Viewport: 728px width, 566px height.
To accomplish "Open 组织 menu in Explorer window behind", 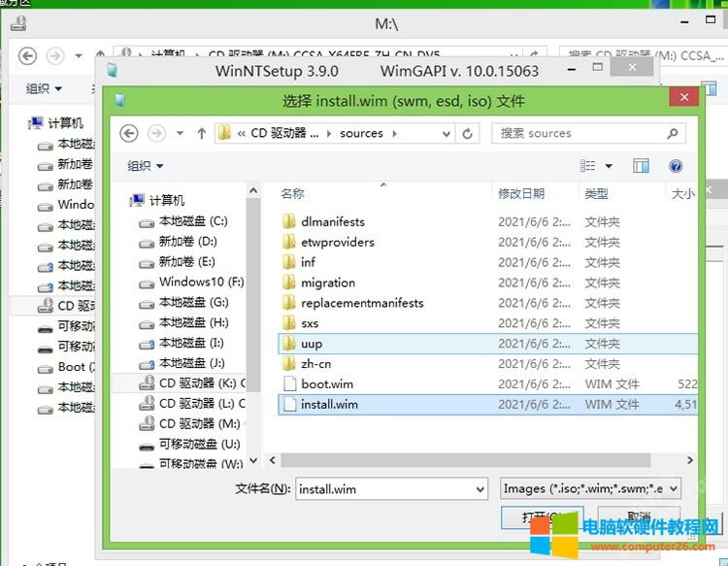I will 44,88.
